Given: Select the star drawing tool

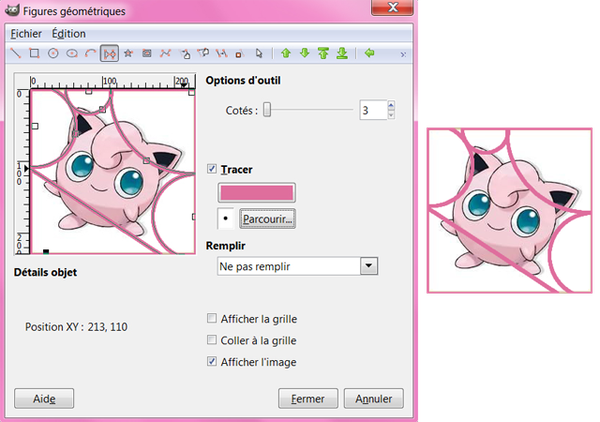Looking at the screenshot, I should (x=128, y=53).
